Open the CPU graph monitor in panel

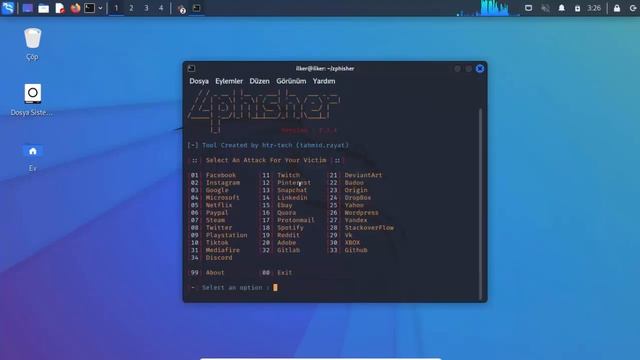tap(487, 8)
